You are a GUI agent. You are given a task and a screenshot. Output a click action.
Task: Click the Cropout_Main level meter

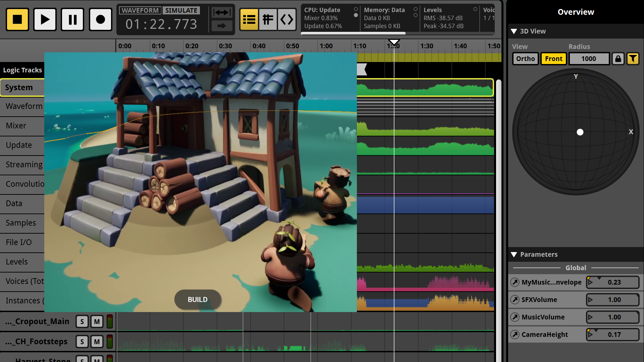(110, 322)
